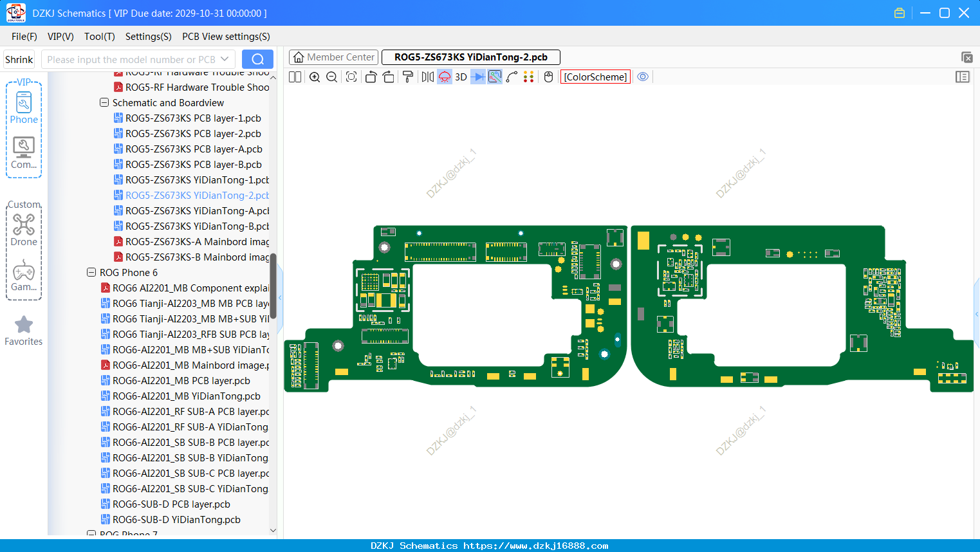Click the DZKJ app logo

[15, 13]
